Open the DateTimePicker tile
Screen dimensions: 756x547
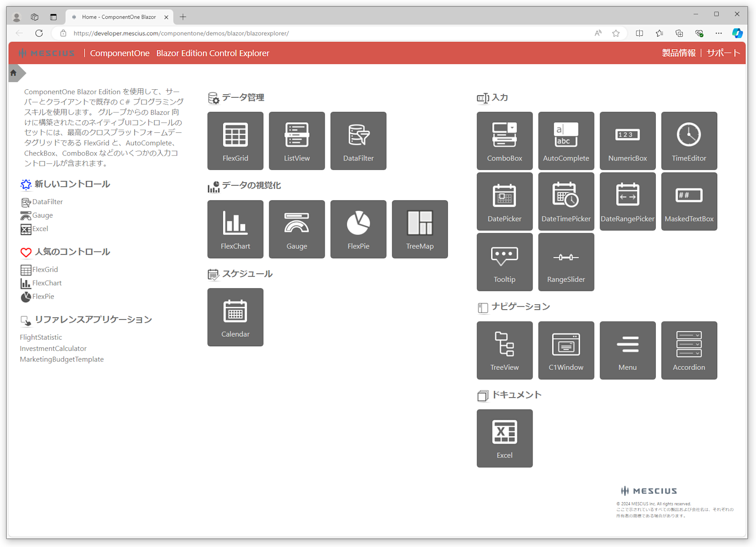tap(566, 201)
